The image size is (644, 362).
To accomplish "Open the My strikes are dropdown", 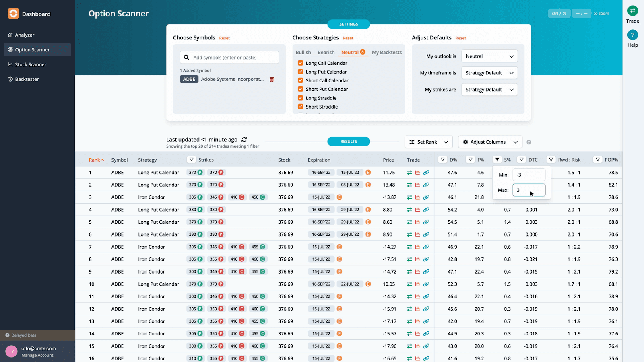I will 489,90.
